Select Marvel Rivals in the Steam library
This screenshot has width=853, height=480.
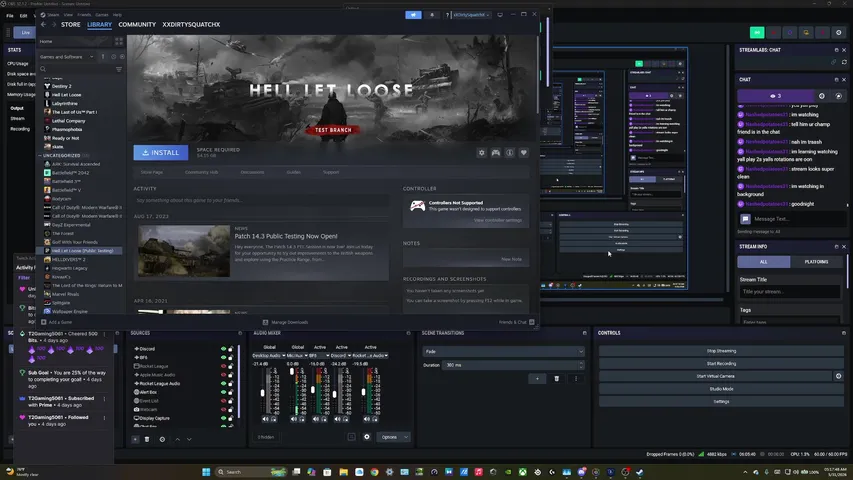tap(65, 294)
